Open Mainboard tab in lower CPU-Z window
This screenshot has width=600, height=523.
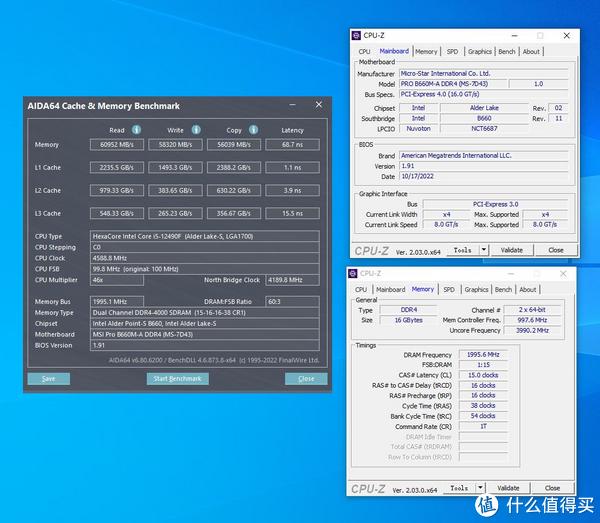[x=390, y=290]
